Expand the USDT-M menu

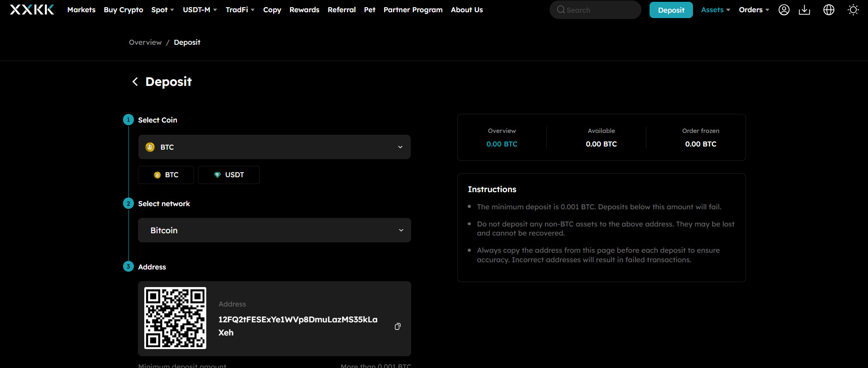click(200, 10)
